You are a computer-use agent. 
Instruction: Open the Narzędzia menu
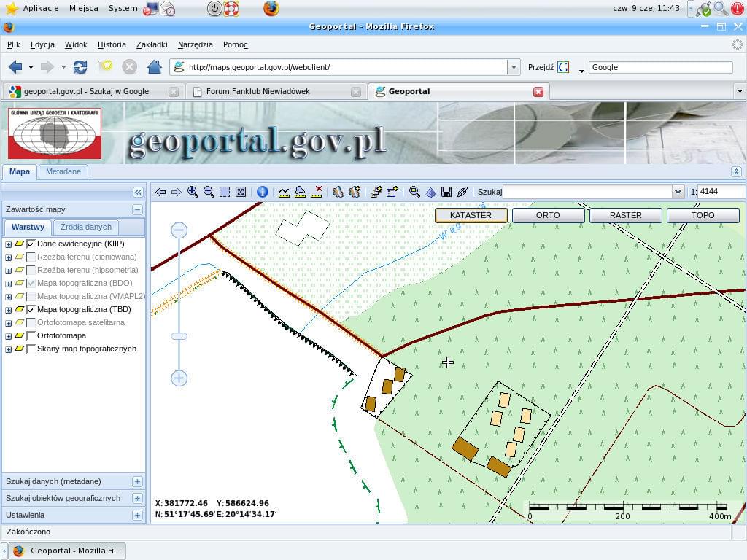pyautogui.click(x=195, y=44)
